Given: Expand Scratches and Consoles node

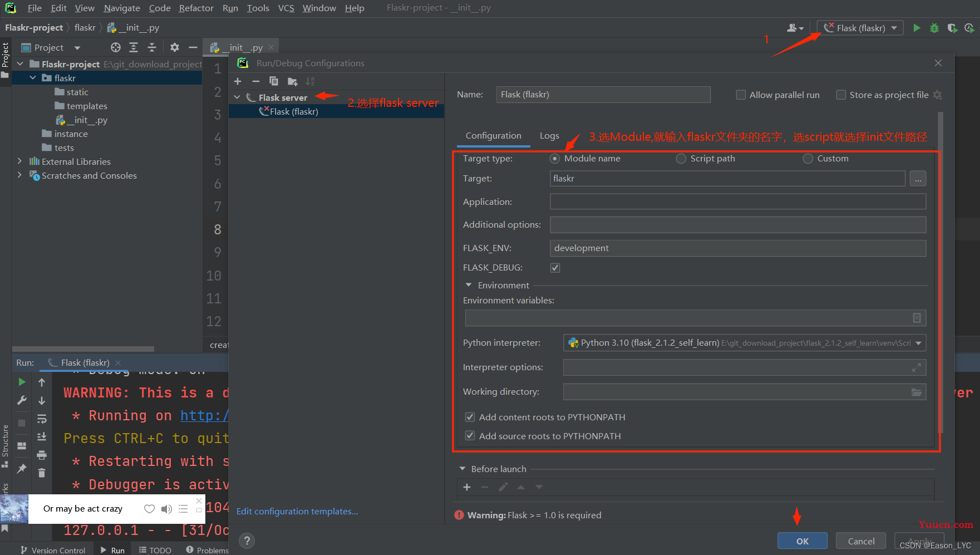Looking at the screenshot, I should pos(20,175).
